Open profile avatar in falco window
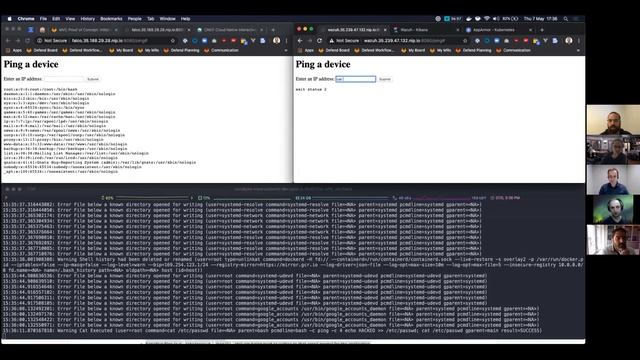Image resolution: width=640 pixels, height=360 pixels. (x=277, y=41)
